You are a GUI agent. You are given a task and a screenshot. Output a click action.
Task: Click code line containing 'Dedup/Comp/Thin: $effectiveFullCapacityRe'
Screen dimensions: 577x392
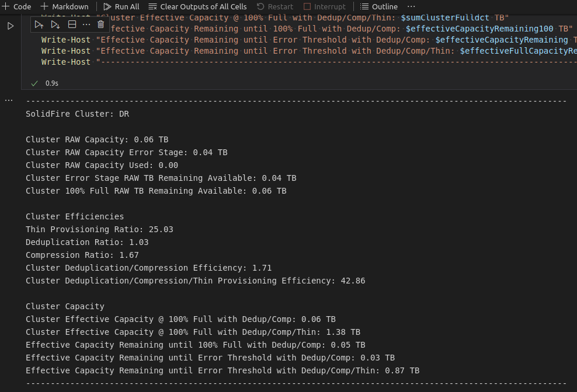click(x=309, y=51)
